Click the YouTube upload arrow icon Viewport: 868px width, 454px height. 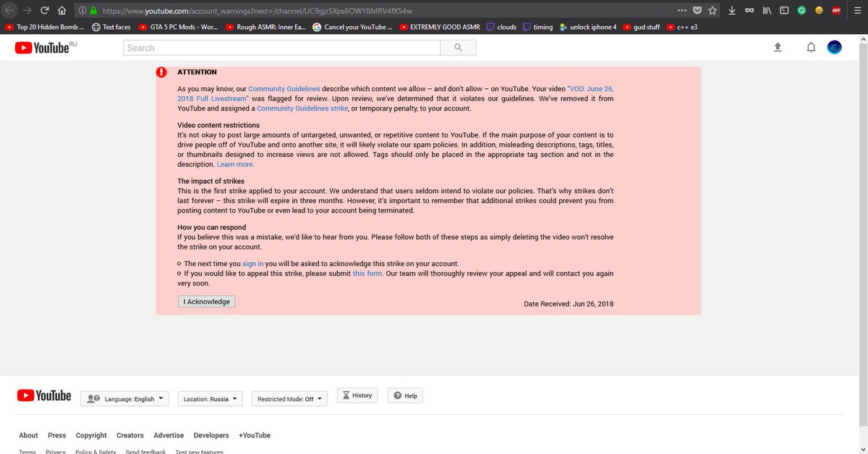778,48
